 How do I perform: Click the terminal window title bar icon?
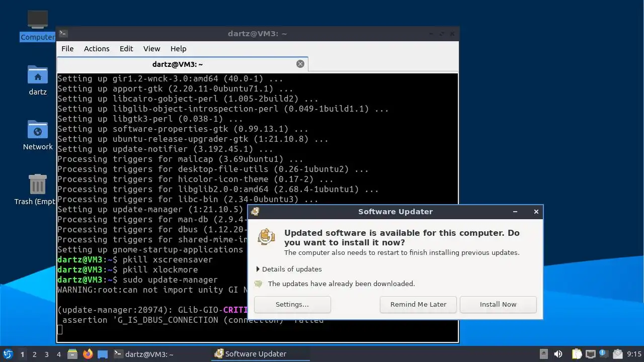tap(63, 34)
